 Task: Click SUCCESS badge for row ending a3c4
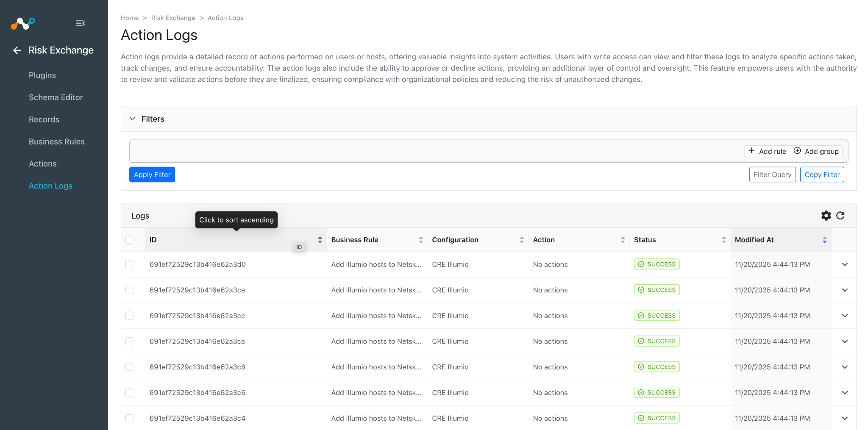[x=657, y=418]
